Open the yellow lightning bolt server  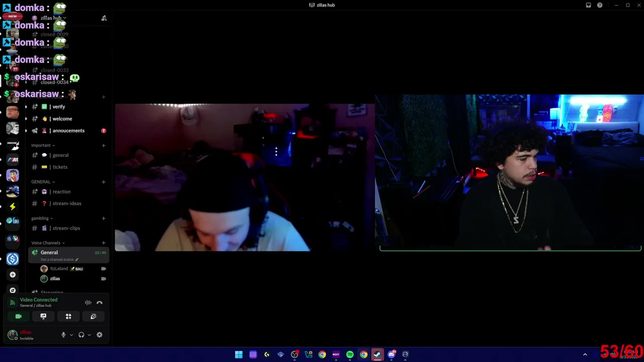[x=13, y=206]
